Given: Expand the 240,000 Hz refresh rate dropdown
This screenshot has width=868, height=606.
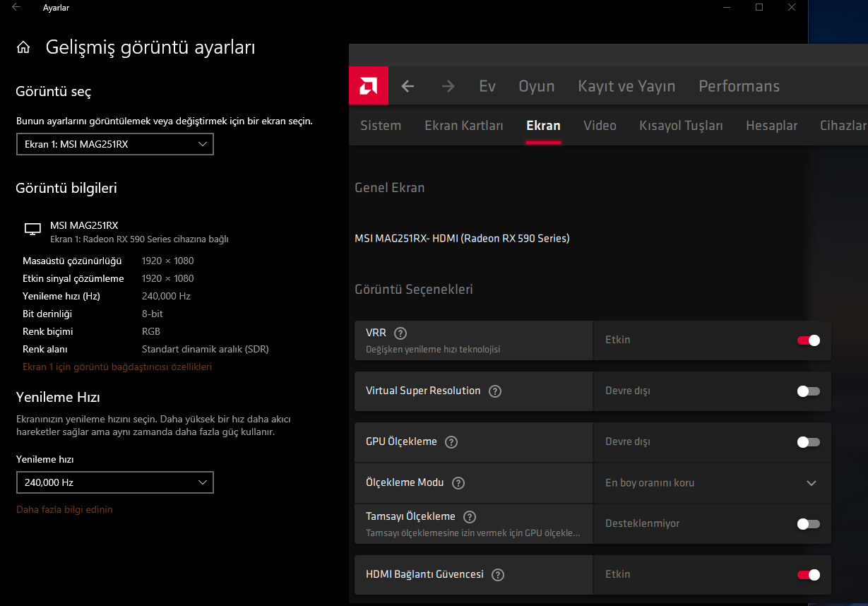Looking at the screenshot, I should 114,482.
